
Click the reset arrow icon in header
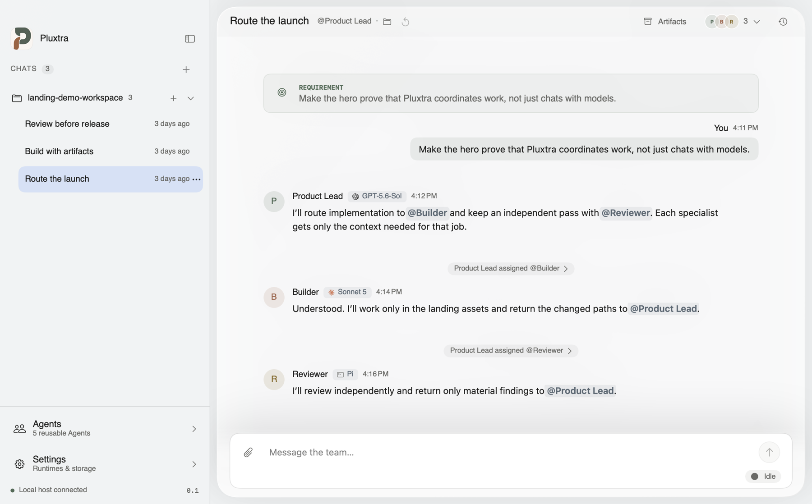(x=406, y=22)
